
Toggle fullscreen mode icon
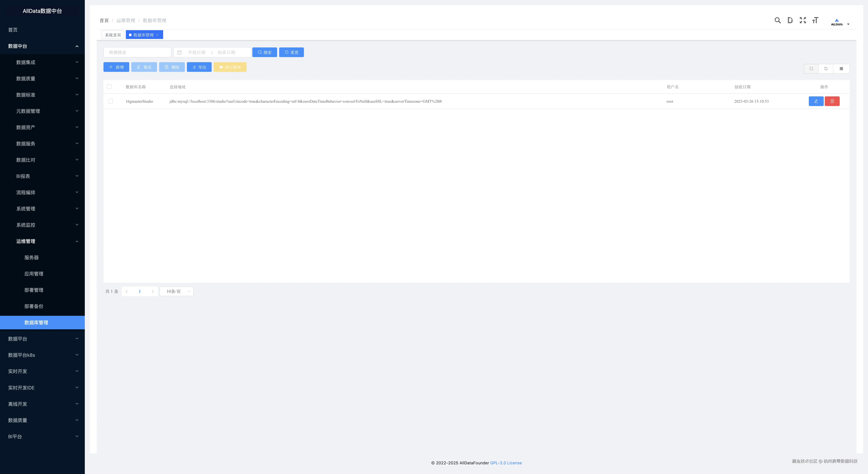[803, 20]
